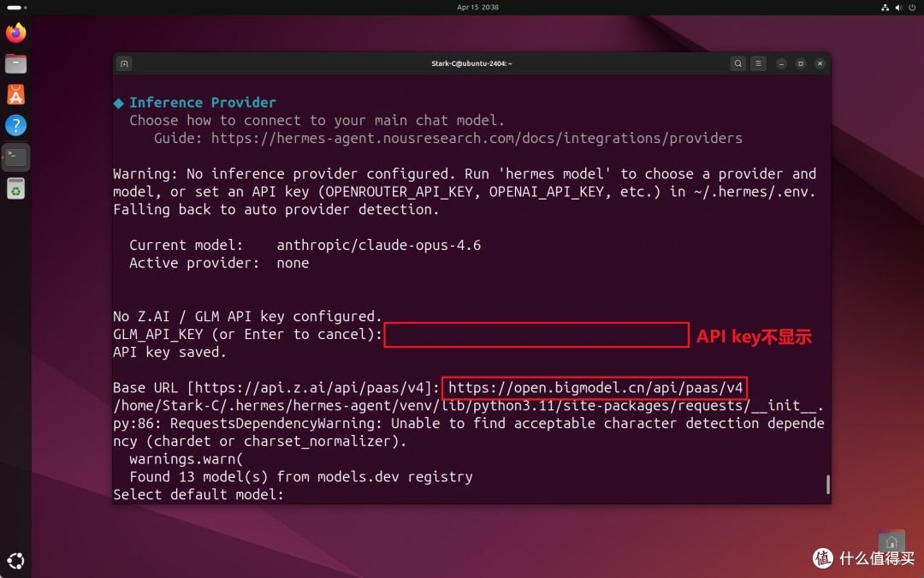Click the default URL 'https://api.z.ai/api/paas/v4'
Screen dimensions: 924x578
pyautogui.click(x=309, y=388)
